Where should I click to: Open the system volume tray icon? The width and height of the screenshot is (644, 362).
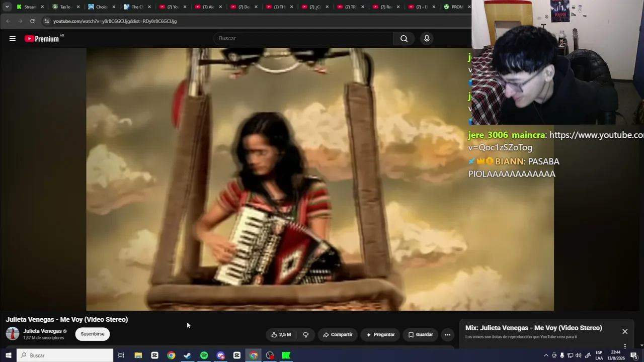pos(578,355)
